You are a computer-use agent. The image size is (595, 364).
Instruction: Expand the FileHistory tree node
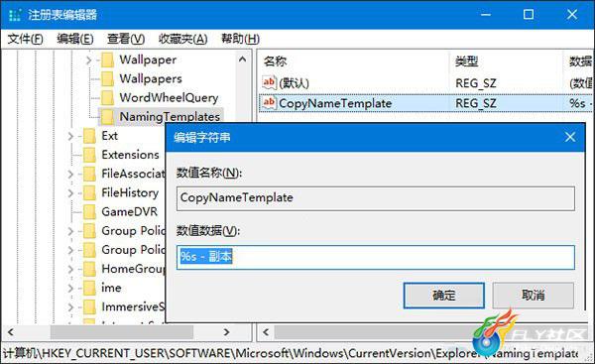(x=70, y=192)
